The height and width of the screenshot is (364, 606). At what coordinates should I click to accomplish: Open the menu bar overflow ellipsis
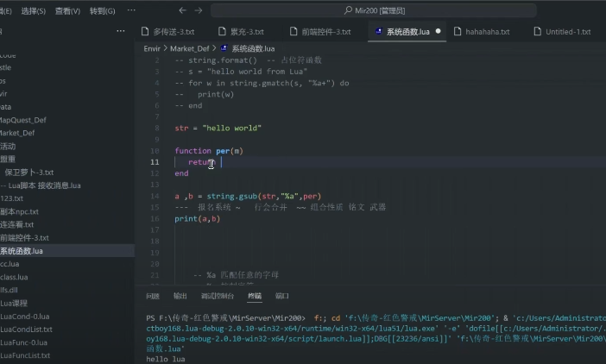(x=131, y=10)
